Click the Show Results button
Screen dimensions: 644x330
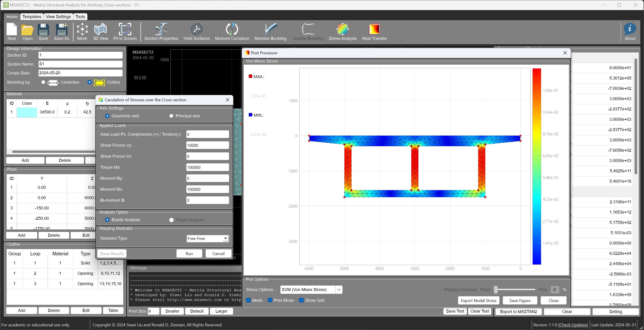tap(112, 253)
